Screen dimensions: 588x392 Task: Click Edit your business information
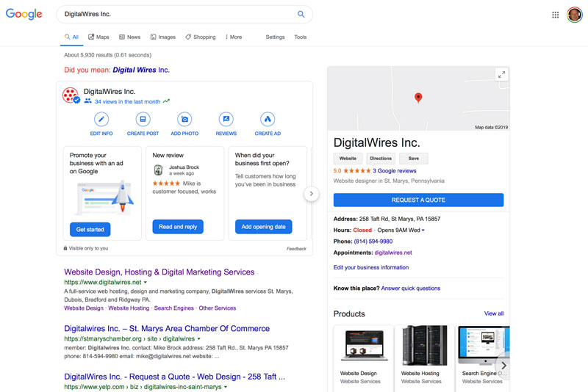click(x=371, y=267)
